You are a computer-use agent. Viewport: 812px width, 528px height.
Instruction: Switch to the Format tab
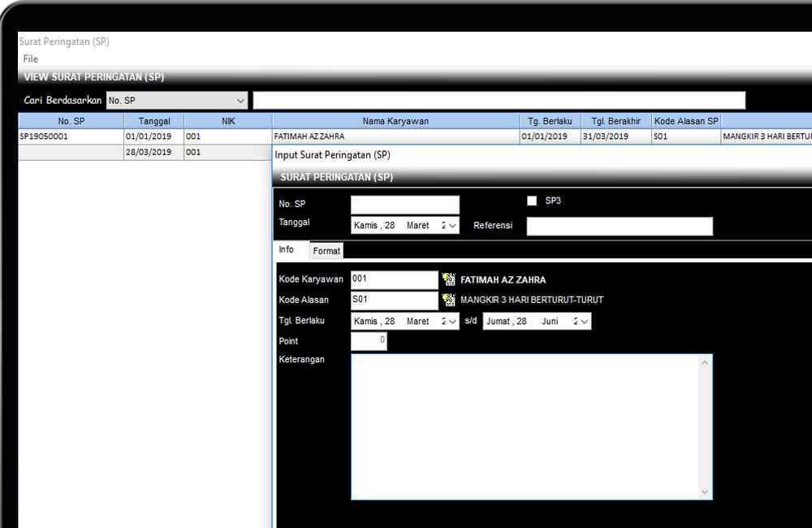326,251
